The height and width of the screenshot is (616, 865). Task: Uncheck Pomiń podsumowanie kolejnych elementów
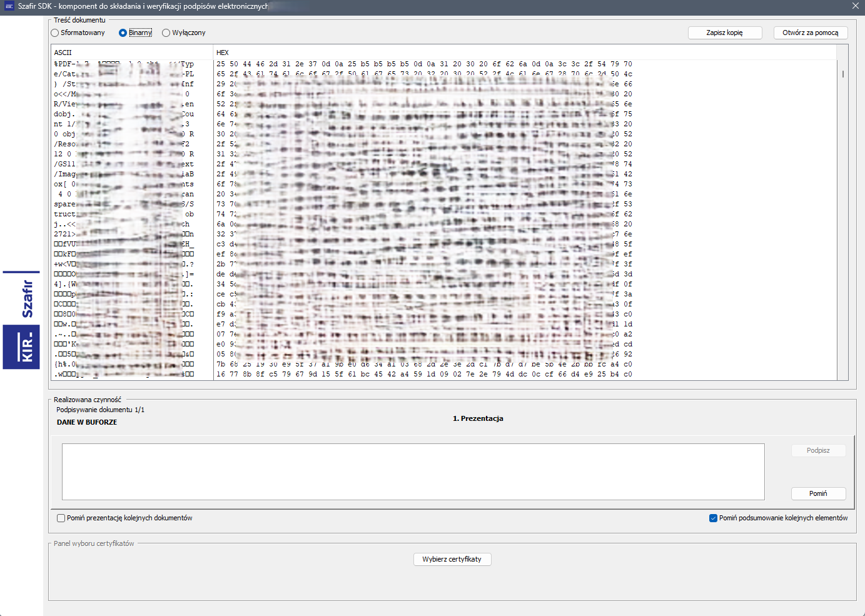[x=713, y=518]
